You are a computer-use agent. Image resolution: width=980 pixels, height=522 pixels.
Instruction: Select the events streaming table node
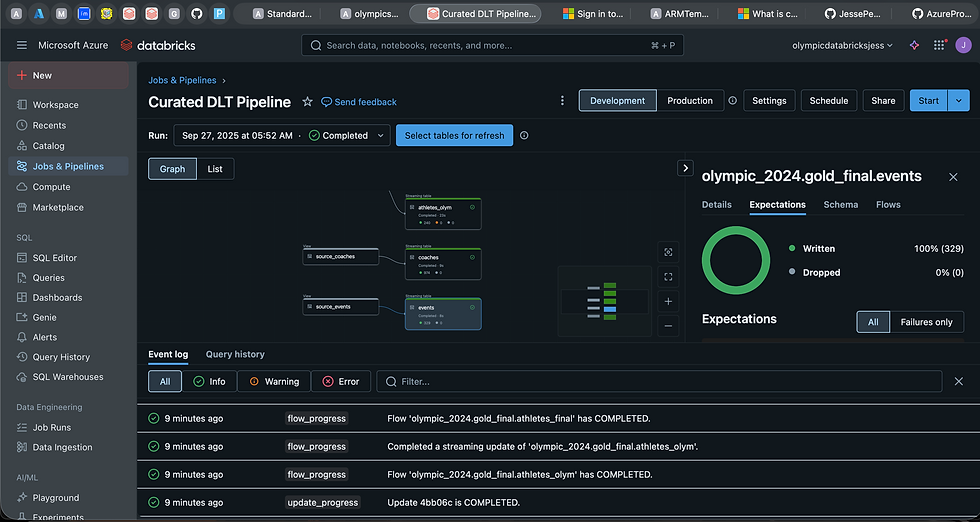(x=443, y=313)
